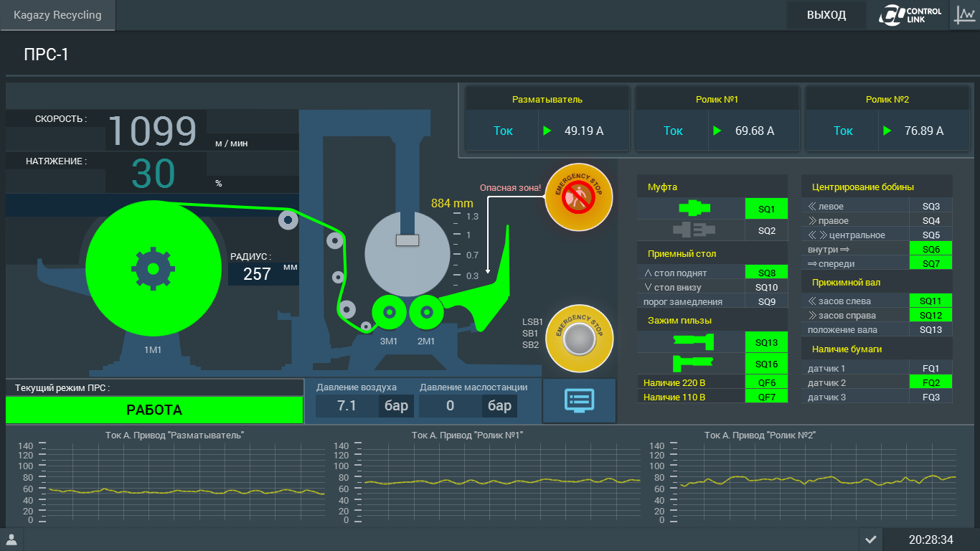The image size is (980, 551).
Task: Toggle the FQ2 paper sensor indicator
Action: click(x=930, y=382)
